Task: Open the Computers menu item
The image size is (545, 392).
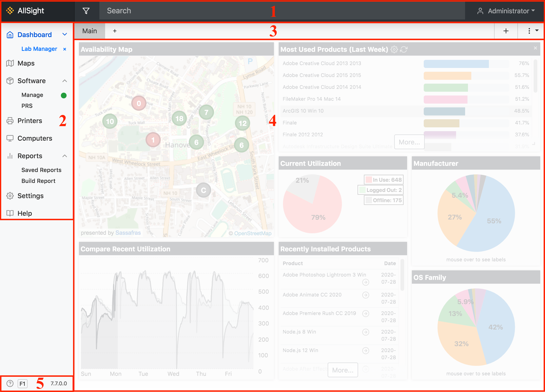Action: 35,138
